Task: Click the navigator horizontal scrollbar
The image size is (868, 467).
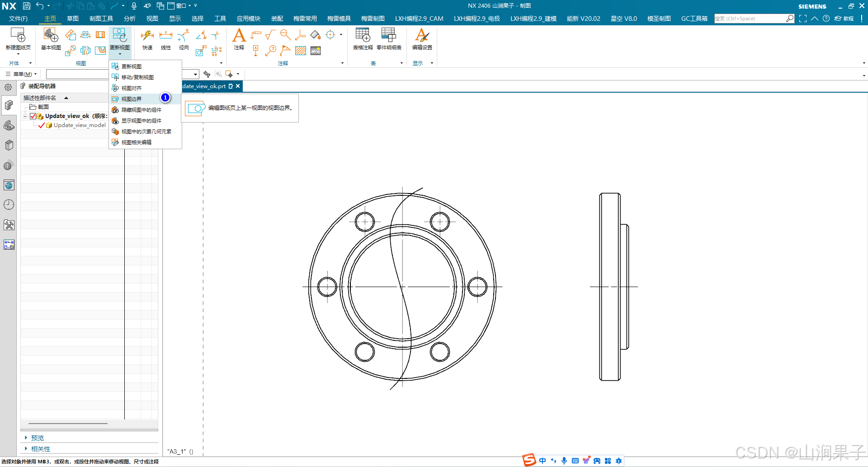Action: coord(68,424)
